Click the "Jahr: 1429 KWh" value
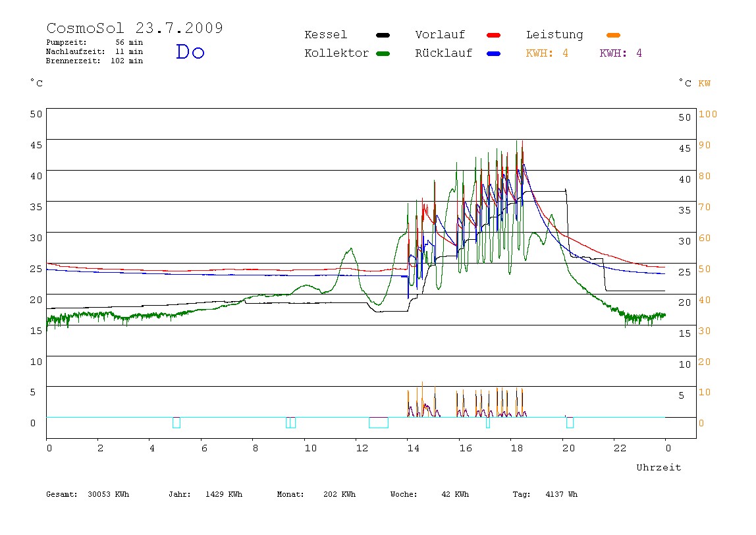Viewport: 756px width, 535px height. 205,494
